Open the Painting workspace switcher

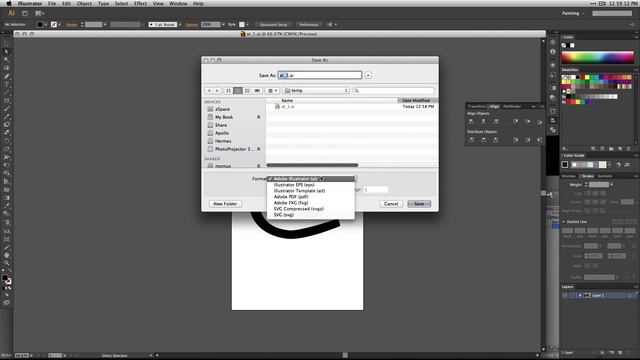[573, 13]
